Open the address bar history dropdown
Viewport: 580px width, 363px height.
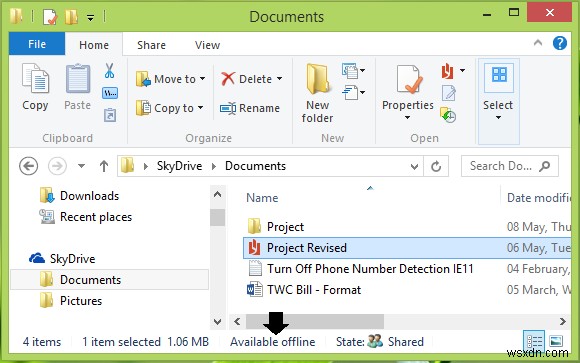click(x=415, y=167)
